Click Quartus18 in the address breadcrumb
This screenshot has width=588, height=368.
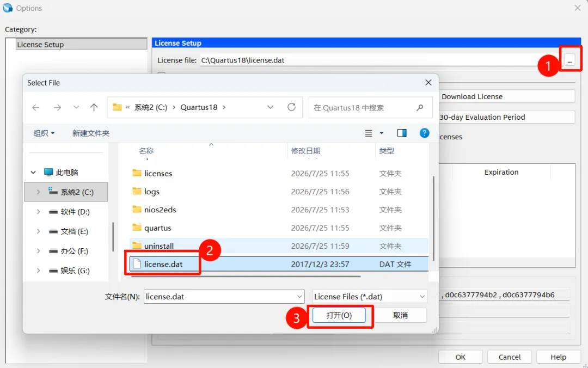[x=199, y=107]
